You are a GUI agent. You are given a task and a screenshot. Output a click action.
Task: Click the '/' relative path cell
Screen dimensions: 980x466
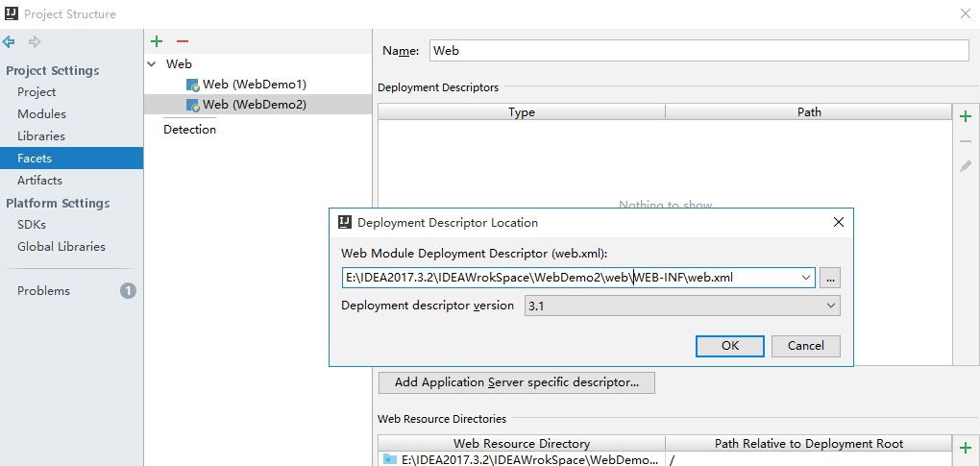[x=809, y=459]
